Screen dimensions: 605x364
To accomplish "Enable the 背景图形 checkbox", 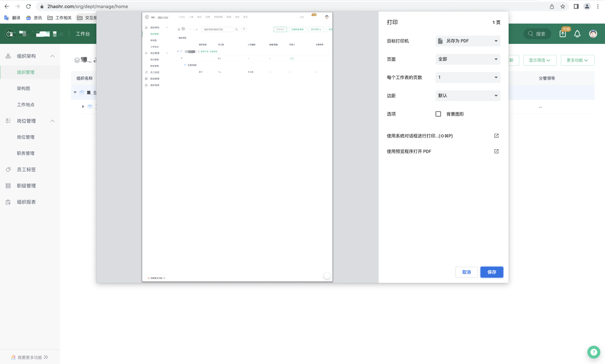I will (438, 114).
